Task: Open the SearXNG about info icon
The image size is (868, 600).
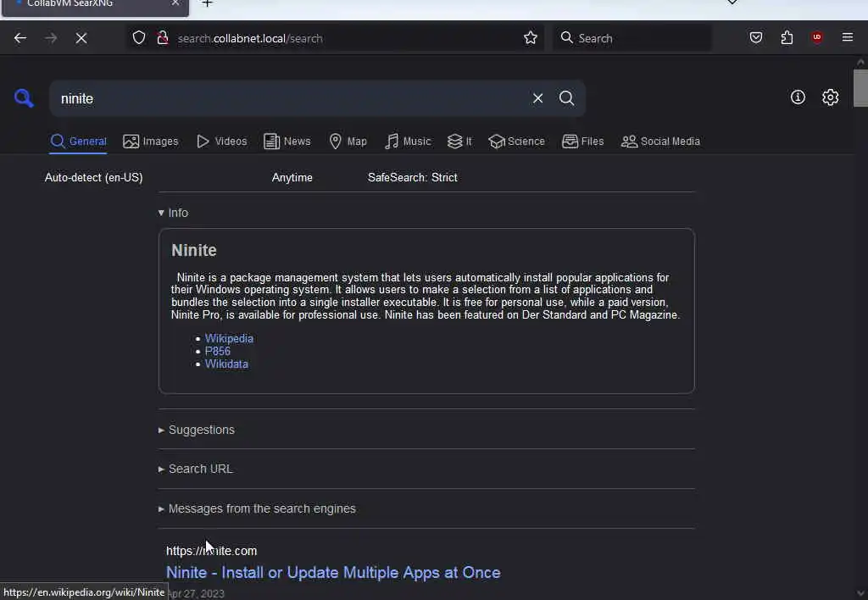Action: pos(798,97)
